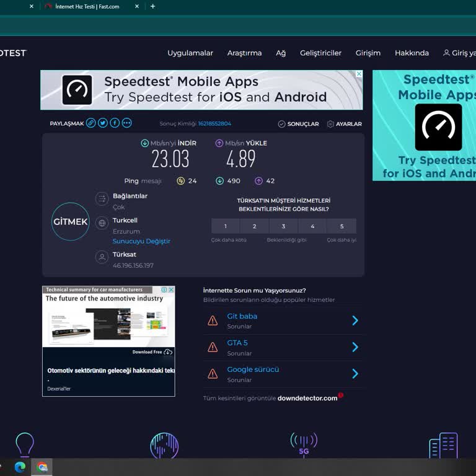This screenshot has height=476, width=476.
Task: Rate Türksat customer service 1
Action: click(226, 226)
